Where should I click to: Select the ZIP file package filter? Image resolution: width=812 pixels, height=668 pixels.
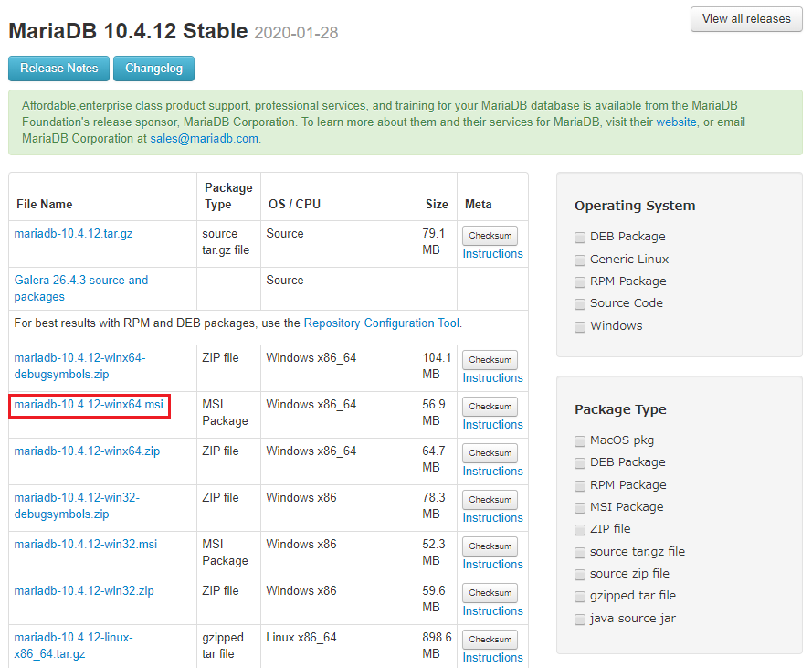[580, 529]
